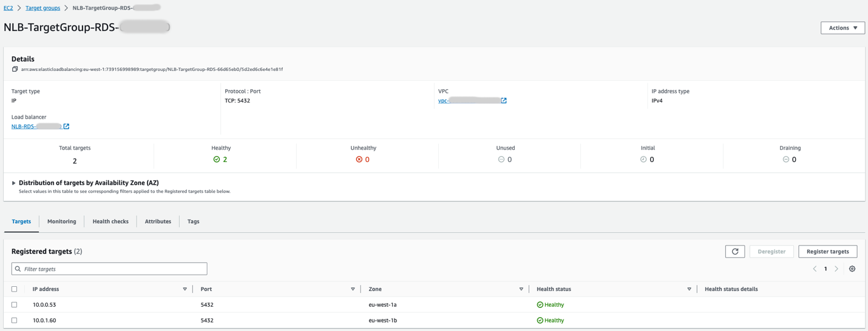Click the TCP: 5432 protocol value
Image resolution: width=868 pixels, height=331 pixels.
tap(237, 101)
